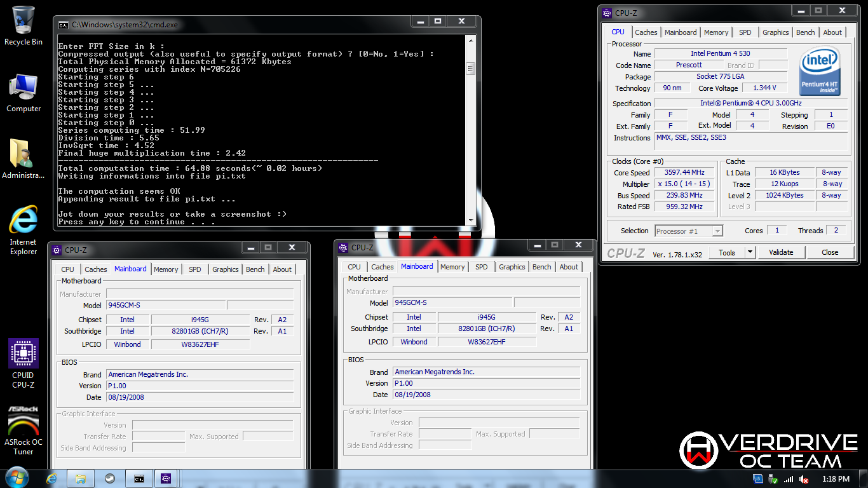Click the blue chip tray icon
Screen dimensions: 868x488
point(758,479)
